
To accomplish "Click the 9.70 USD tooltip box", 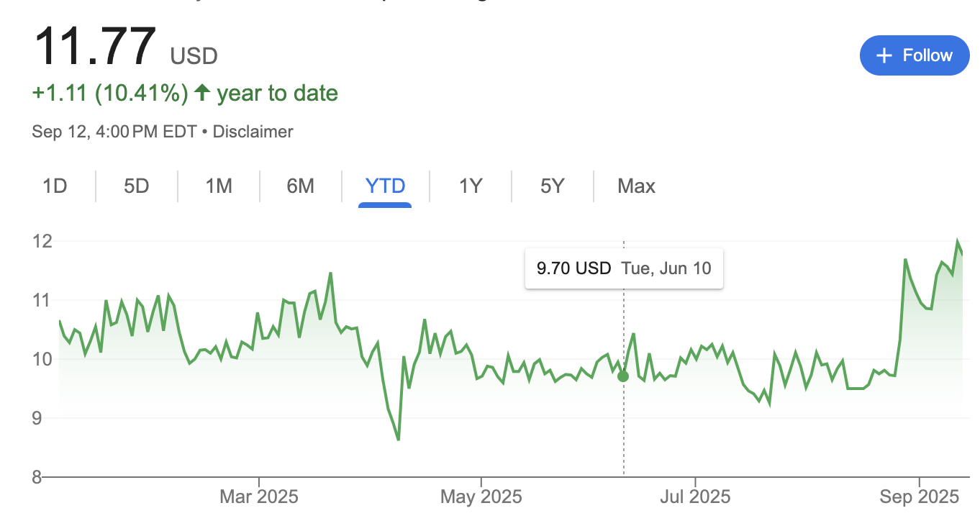I will pos(624,268).
